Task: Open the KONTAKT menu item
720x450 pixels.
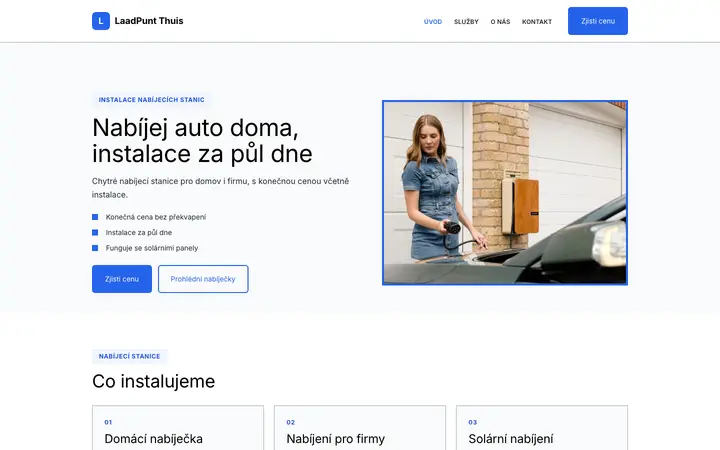Action: click(537, 22)
